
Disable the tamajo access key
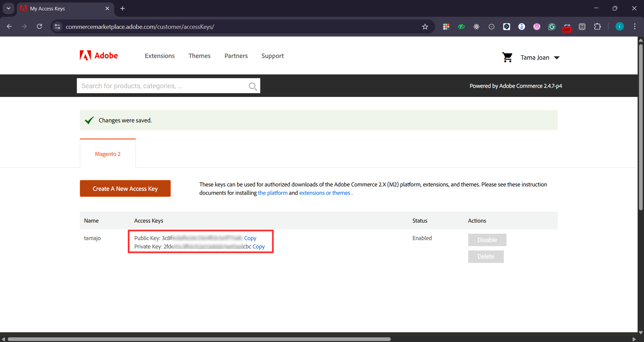(x=487, y=240)
